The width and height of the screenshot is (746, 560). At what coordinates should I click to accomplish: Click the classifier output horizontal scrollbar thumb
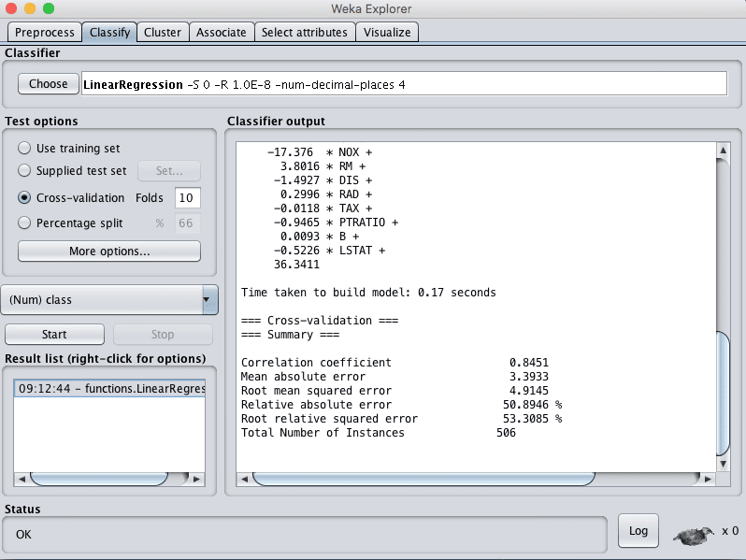click(423, 479)
